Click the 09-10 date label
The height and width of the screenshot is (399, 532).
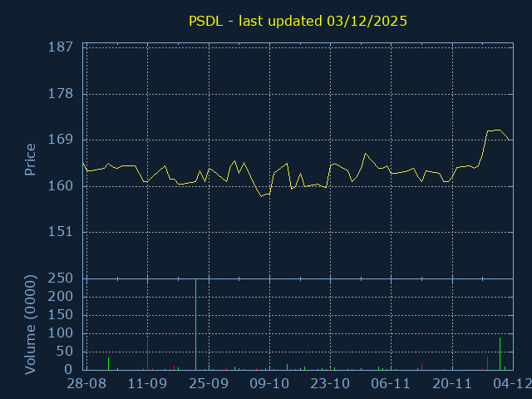[269, 384]
